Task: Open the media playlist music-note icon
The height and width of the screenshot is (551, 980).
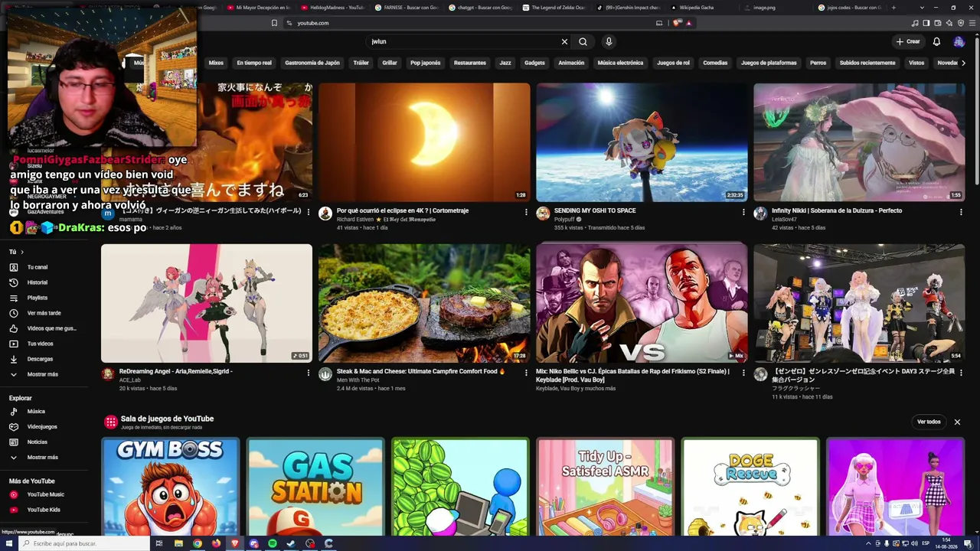Action: tap(914, 23)
